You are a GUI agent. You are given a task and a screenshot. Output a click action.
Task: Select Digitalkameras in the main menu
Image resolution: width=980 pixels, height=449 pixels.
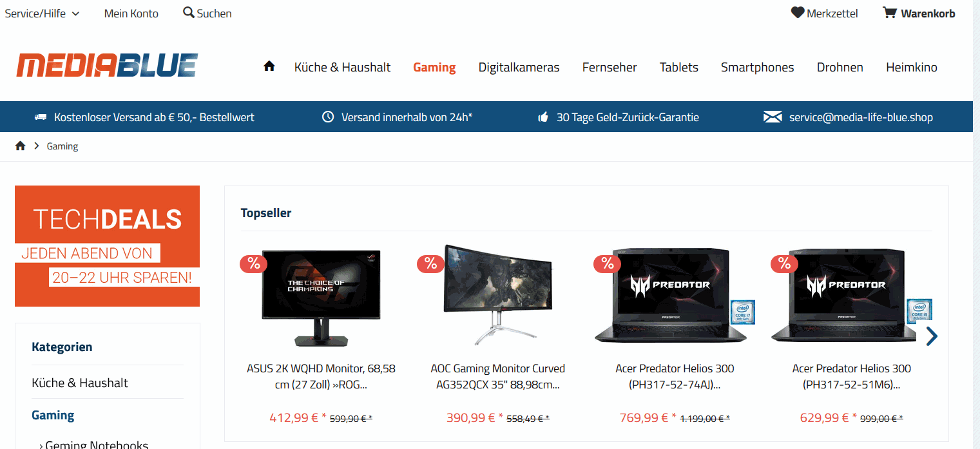[x=519, y=67]
